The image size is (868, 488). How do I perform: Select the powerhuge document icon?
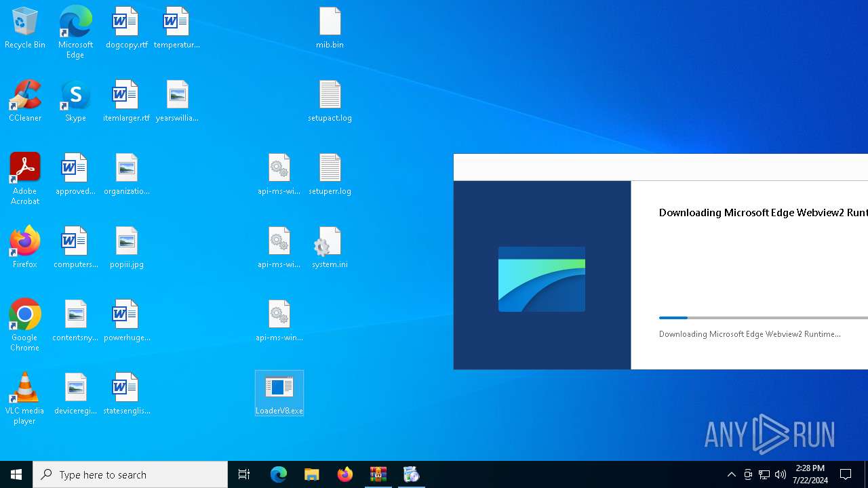126,321
